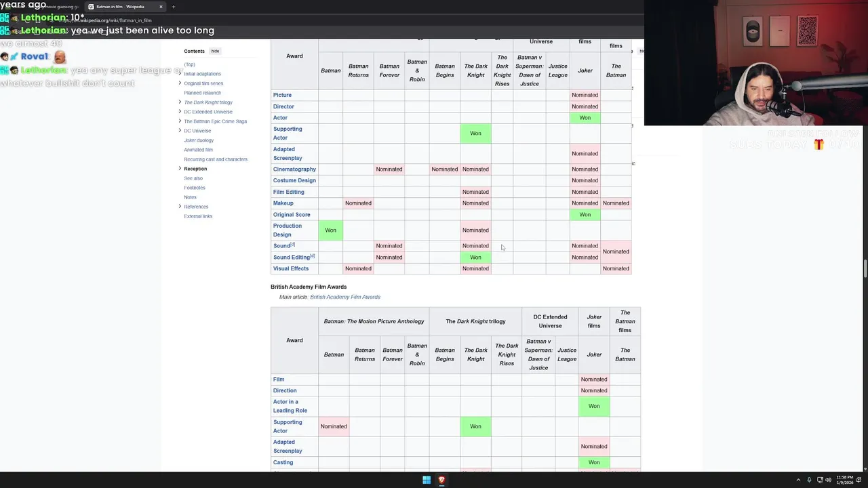The height and width of the screenshot is (488, 868).
Task: Open the Original Score award link
Action: click(292, 215)
